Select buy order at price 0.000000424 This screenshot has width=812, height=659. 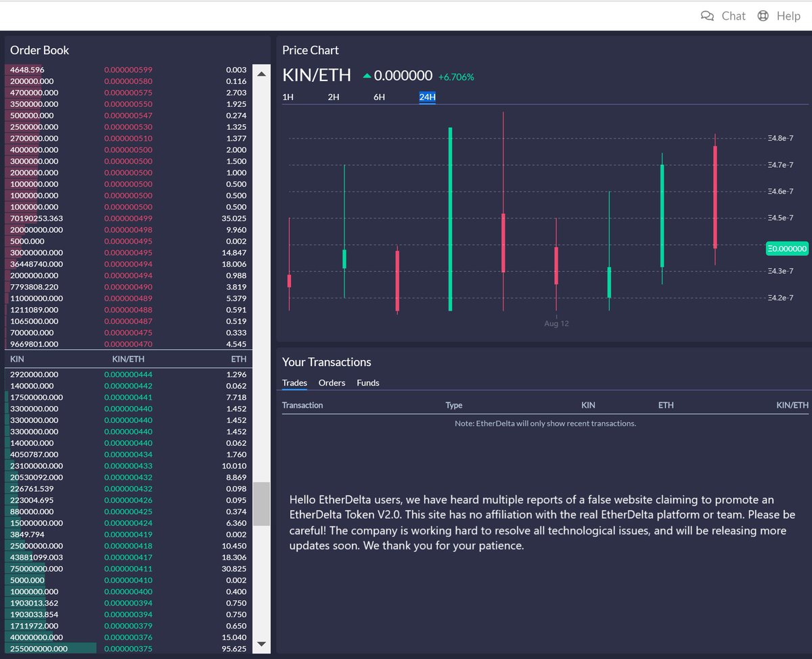[129, 523]
